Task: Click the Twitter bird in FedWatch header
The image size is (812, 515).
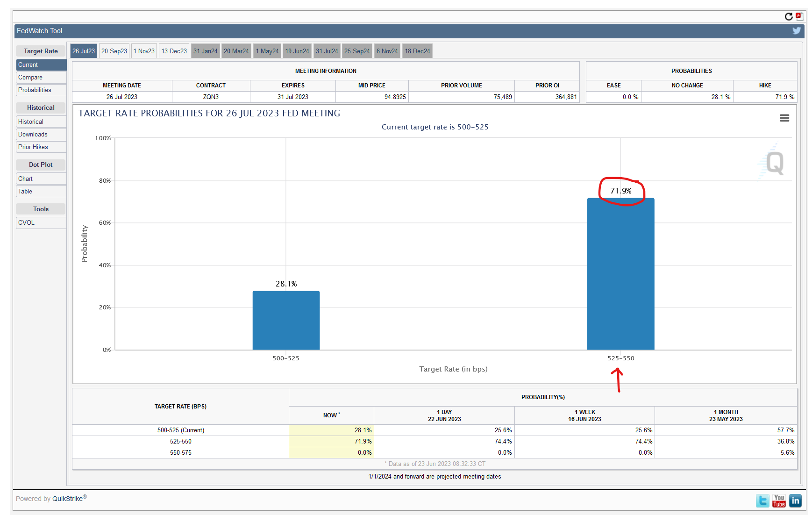Action: 797,31
